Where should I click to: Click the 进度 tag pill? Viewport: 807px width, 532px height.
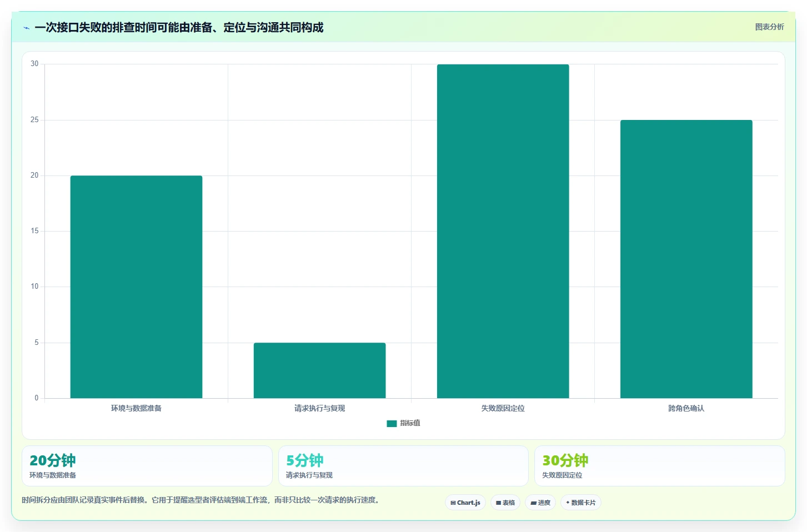click(540, 503)
